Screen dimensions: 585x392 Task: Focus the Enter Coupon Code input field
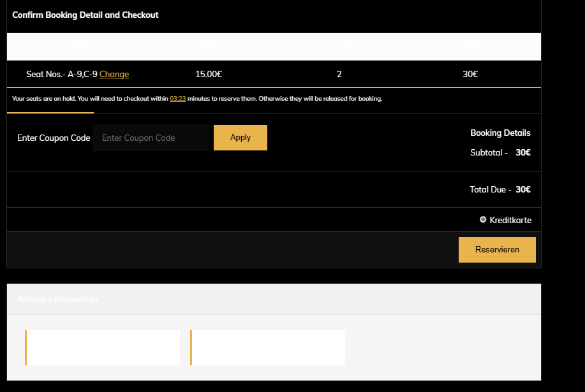coord(151,138)
